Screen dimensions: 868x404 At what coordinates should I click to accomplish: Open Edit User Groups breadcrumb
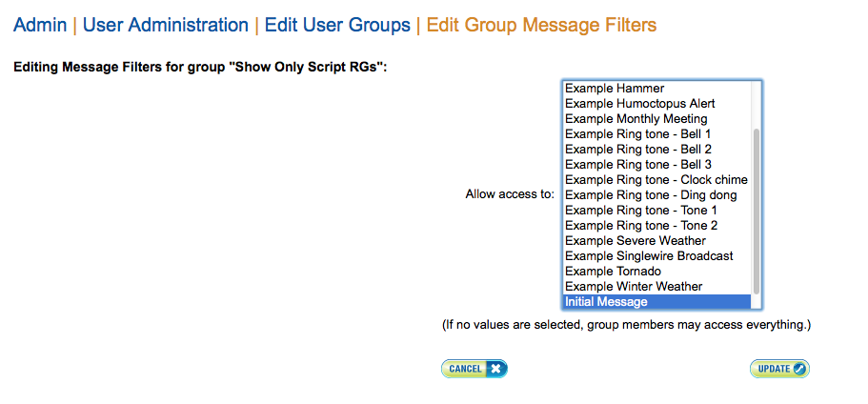click(x=337, y=25)
